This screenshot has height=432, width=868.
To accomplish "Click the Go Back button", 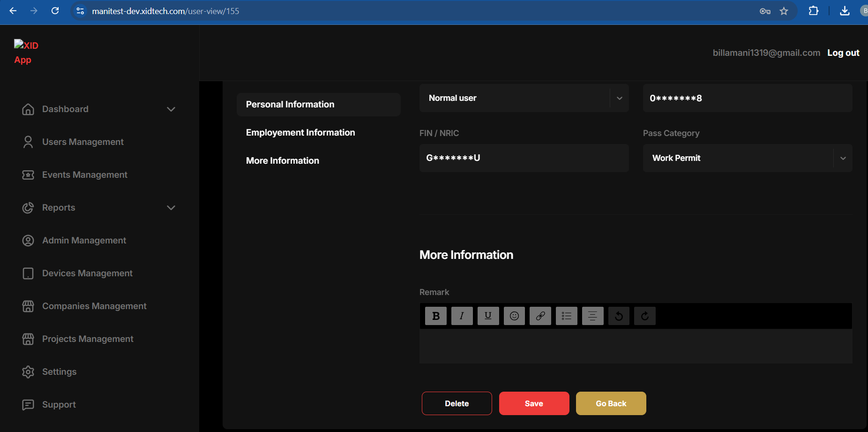I will 611,403.
